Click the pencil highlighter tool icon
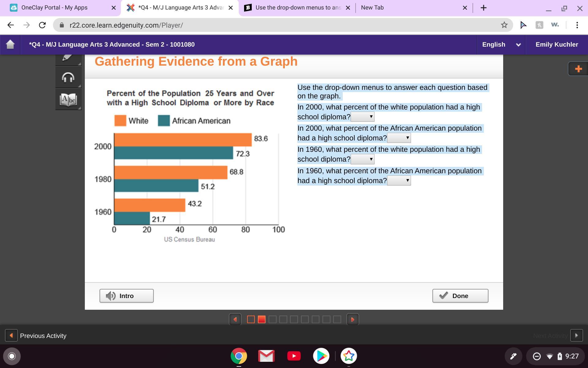 point(68,58)
